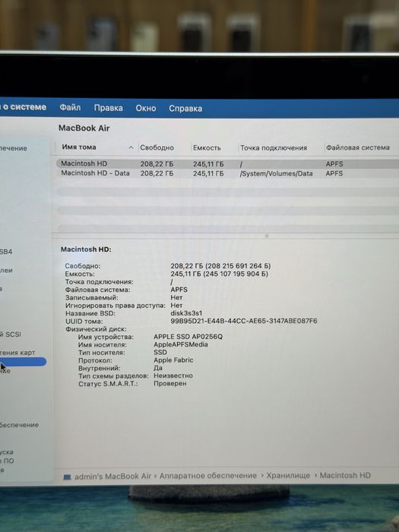
Task: Click admin's MacBook Air in path bar
Action: coord(112,476)
